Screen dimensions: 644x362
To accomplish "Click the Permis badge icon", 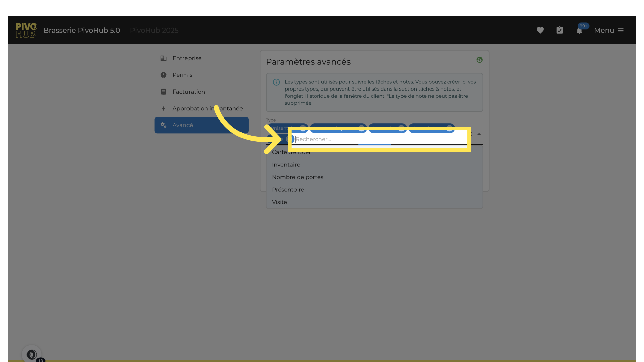I will click(163, 75).
